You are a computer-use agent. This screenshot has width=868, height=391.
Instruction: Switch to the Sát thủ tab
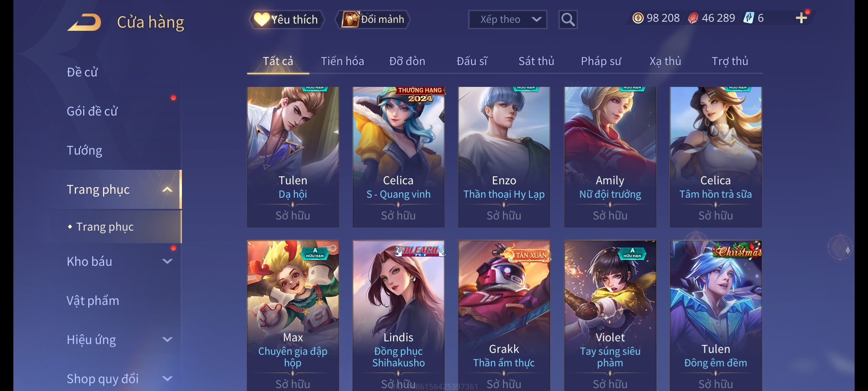tap(536, 61)
